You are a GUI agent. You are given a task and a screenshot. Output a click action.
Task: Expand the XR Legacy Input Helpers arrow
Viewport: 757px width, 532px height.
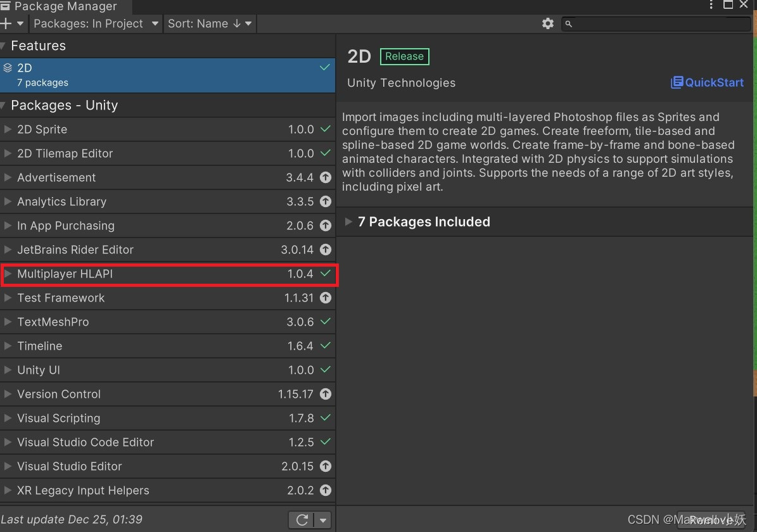[7, 490]
